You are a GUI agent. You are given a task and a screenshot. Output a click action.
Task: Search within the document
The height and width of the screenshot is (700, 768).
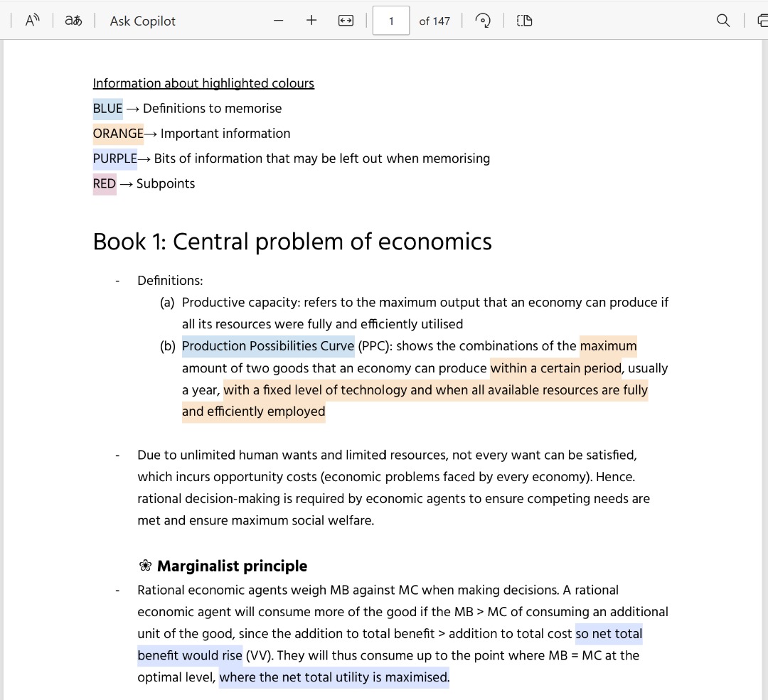coord(723,21)
